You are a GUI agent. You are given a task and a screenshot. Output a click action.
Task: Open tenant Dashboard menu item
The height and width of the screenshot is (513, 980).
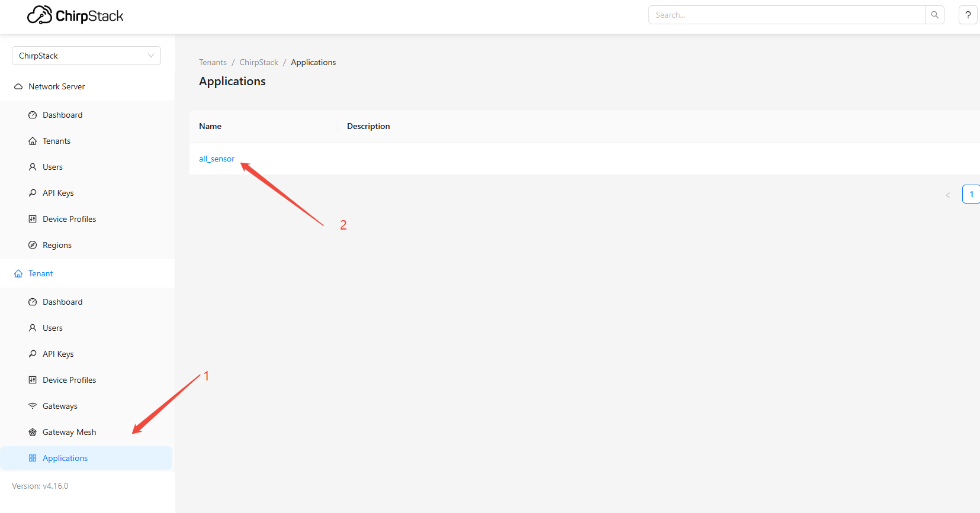coord(62,302)
